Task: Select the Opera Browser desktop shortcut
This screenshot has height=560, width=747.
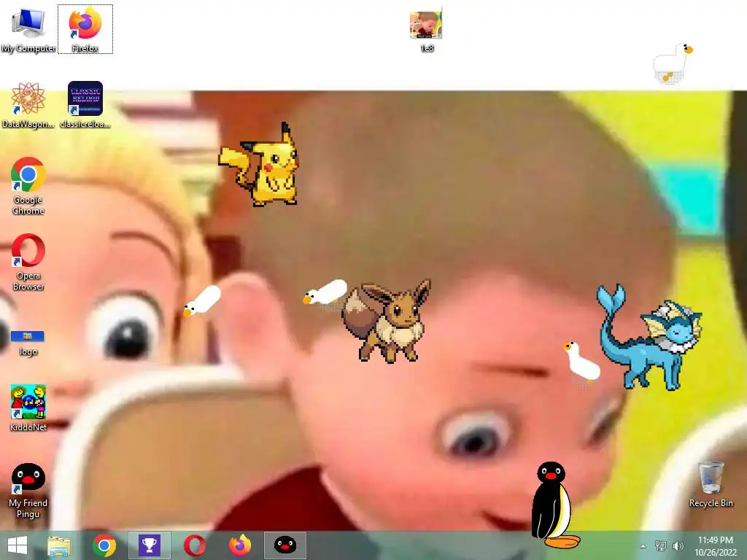Action: (28, 262)
